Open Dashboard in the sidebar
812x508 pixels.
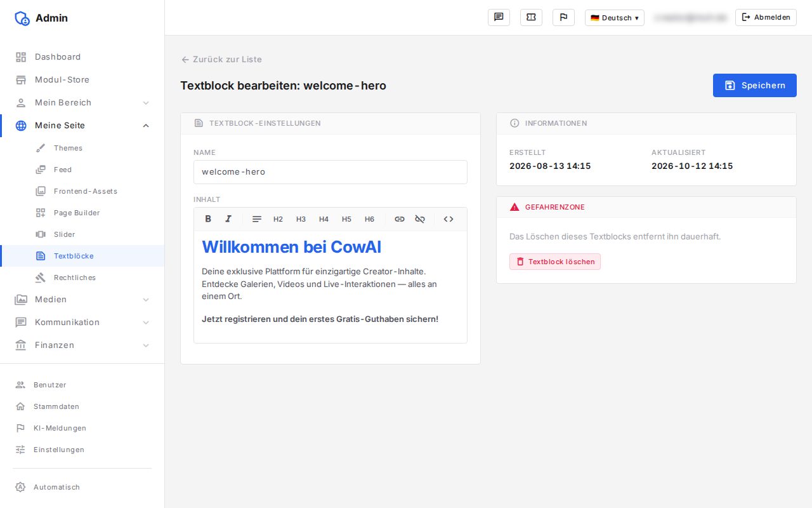(x=82, y=57)
